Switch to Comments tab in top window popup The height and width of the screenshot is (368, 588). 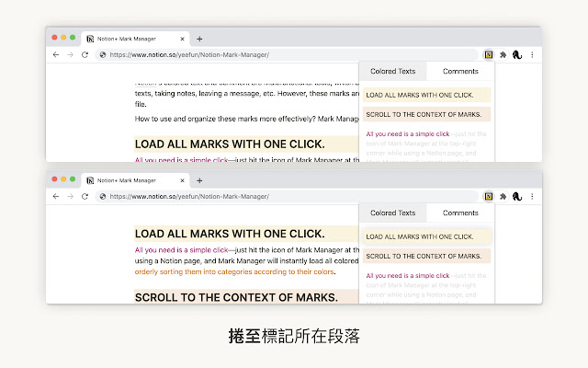click(460, 71)
